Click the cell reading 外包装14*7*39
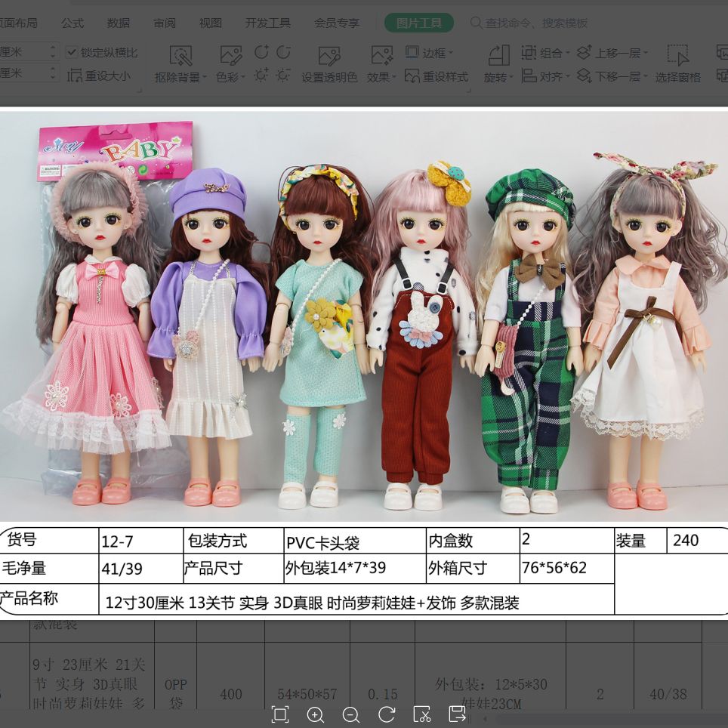Image resolution: width=728 pixels, height=728 pixels. 355,568
